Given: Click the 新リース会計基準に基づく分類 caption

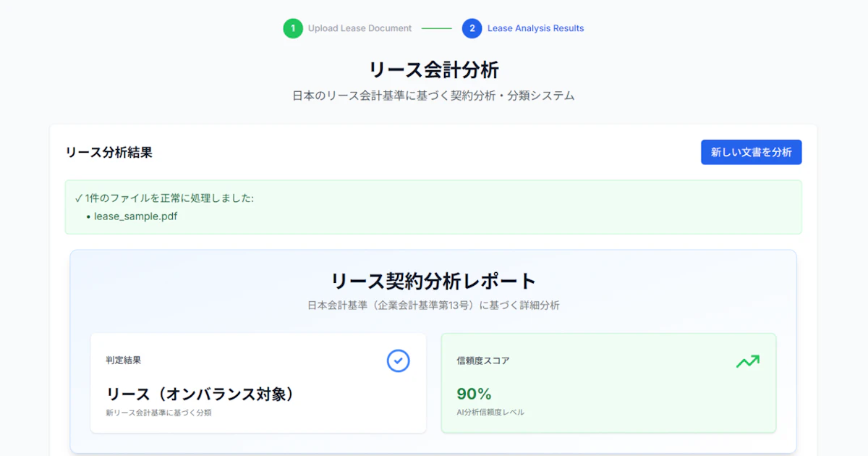Looking at the screenshot, I should pos(158,413).
